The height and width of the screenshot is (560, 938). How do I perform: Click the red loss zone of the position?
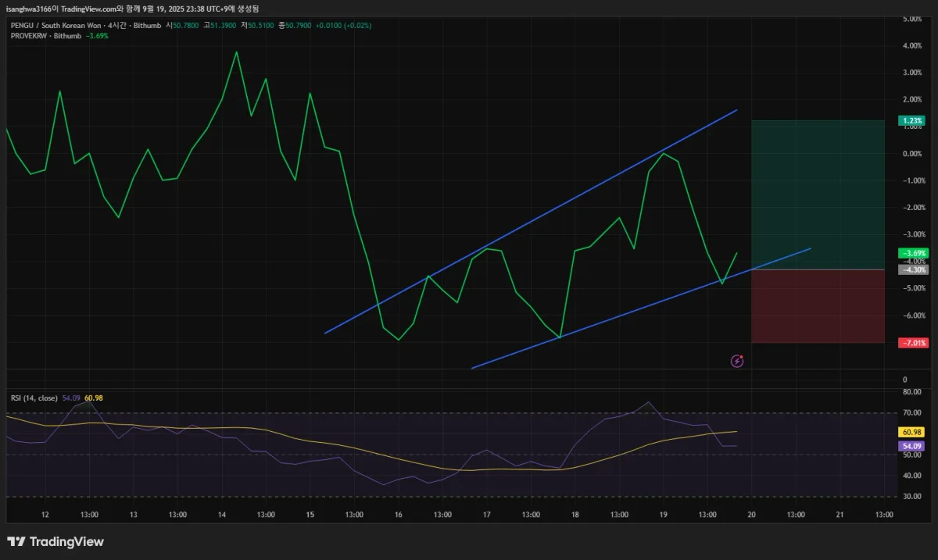pos(818,306)
